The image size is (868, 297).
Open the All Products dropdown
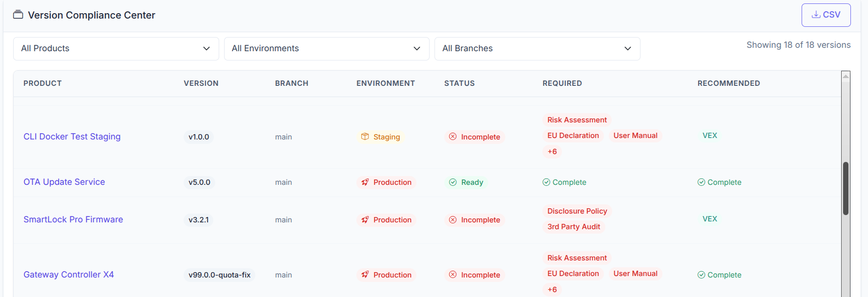(x=116, y=48)
